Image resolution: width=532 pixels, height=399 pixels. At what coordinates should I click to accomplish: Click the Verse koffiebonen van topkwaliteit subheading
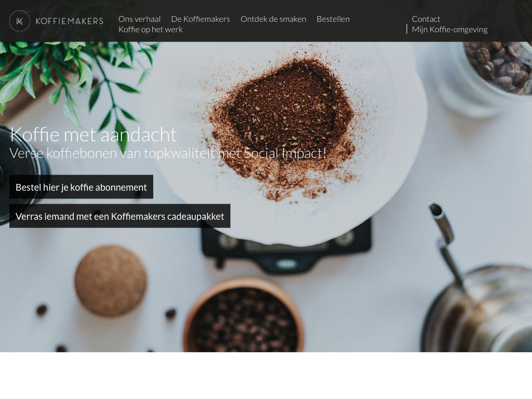tap(168, 153)
